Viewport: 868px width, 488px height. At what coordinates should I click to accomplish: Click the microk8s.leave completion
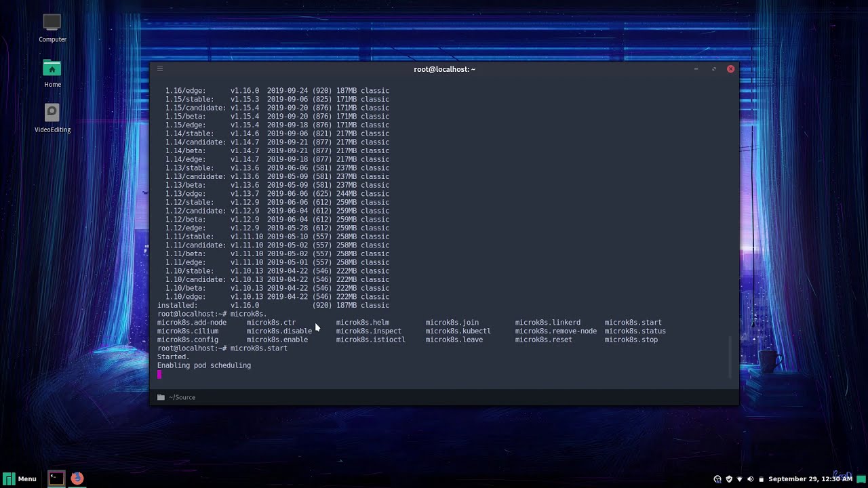click(x=454, y=340)
